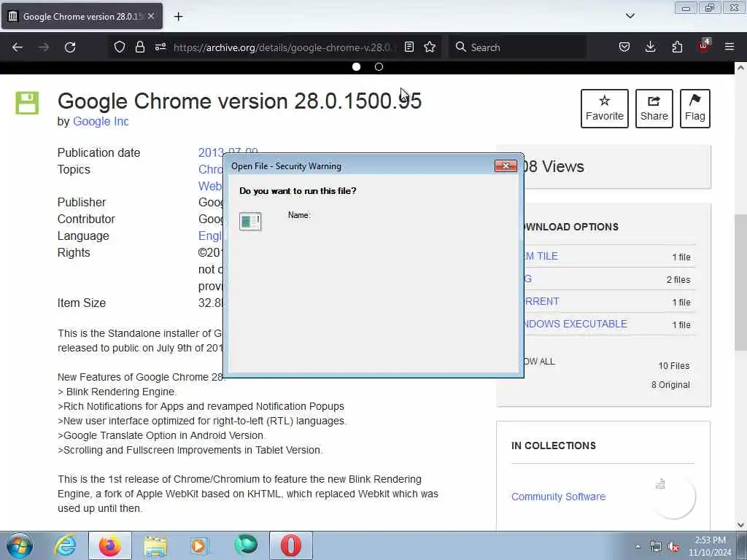
Task: Open tracking protection shield icon
Action: [120, 47]
